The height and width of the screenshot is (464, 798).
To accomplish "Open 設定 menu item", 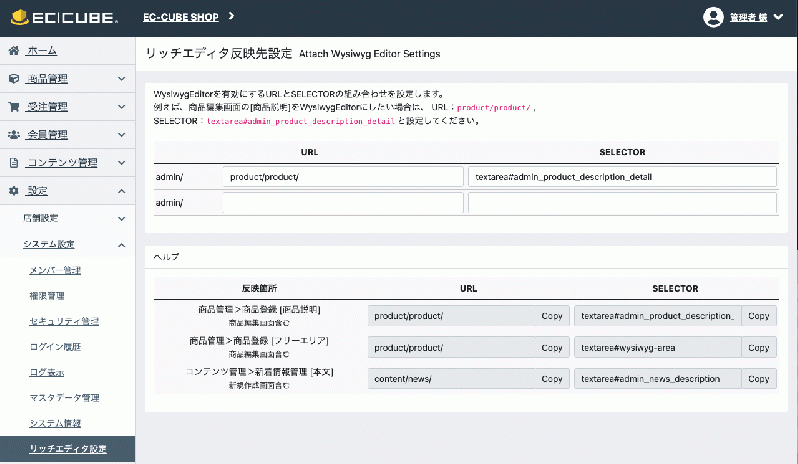I will [37, 190].
